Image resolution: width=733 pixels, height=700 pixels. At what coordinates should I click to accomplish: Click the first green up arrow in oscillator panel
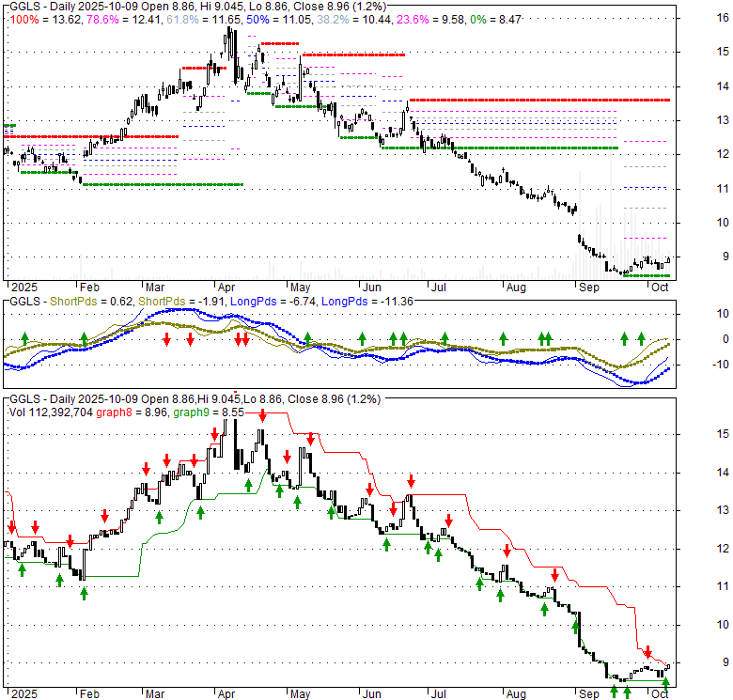click(x=25, y=338)
